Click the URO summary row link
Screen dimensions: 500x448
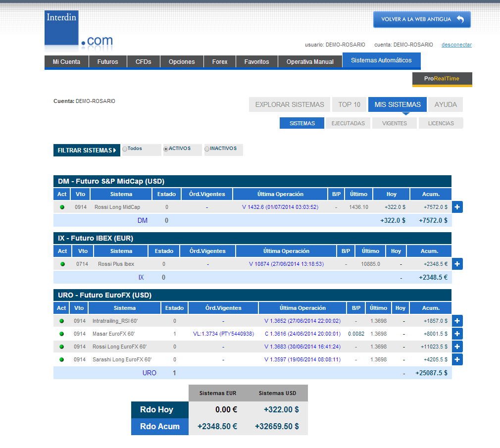point(149,373)
